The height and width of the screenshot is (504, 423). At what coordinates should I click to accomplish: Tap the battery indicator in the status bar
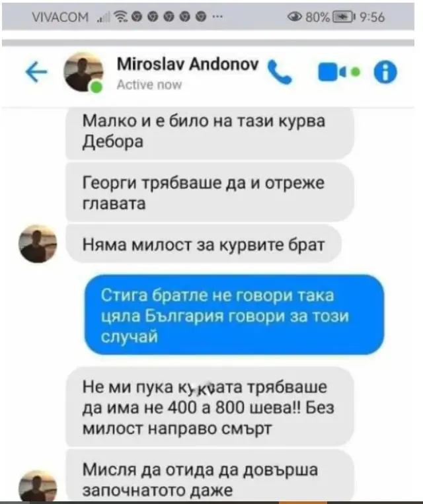(x=342, y=17)
